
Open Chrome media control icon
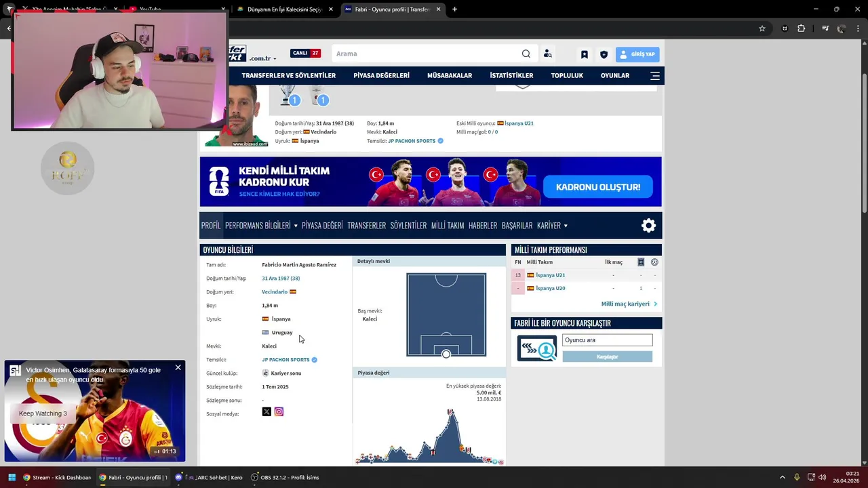pos(825,28)
